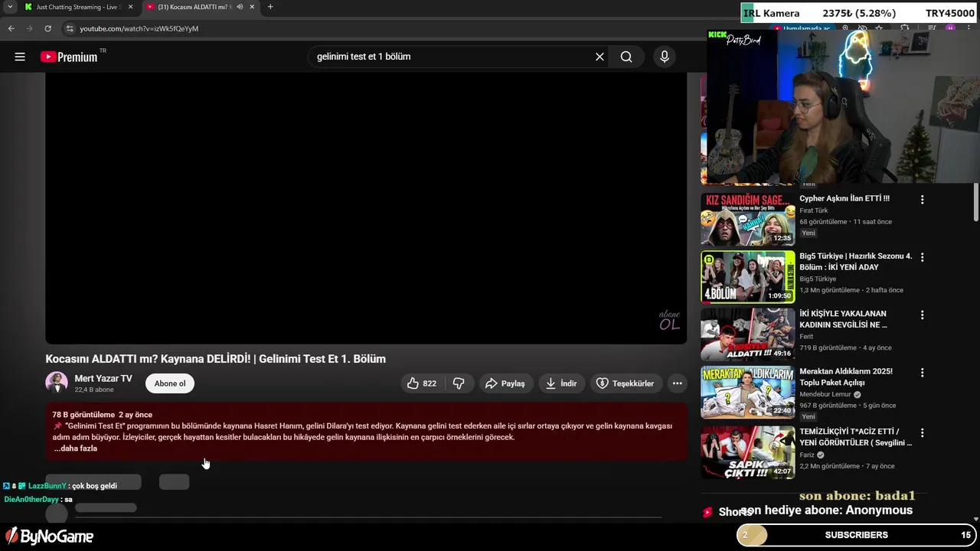Viewport: 980px width, 551px height.
Task: Click the 22,4 B abone subscriber count
Action: pyautogui.click(x=94, y=390)
